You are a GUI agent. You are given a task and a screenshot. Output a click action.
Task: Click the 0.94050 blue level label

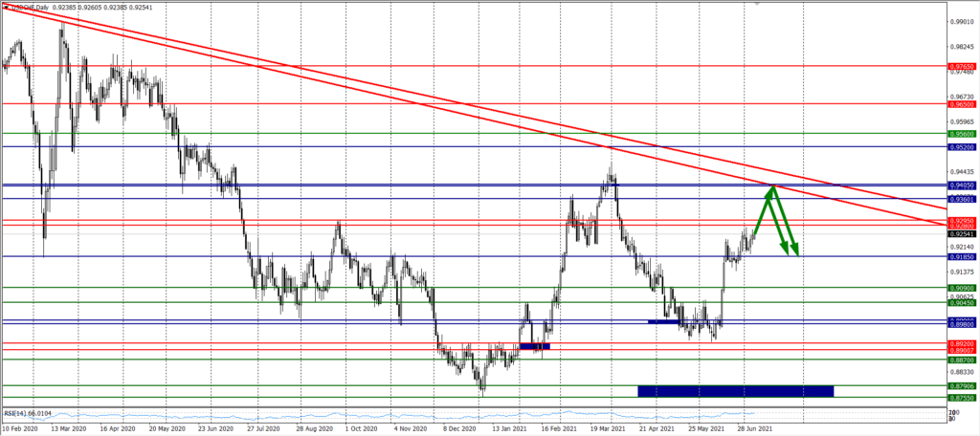(x=961, y=185)
